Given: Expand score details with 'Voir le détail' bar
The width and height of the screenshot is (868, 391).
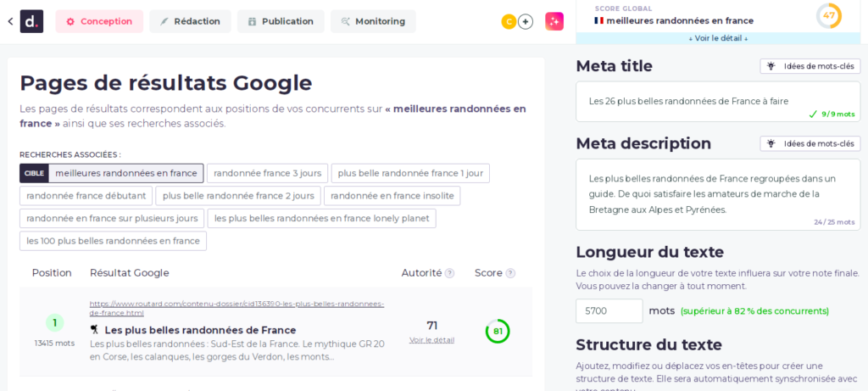Looking at the screenshot, I should [x=718, y=38].
